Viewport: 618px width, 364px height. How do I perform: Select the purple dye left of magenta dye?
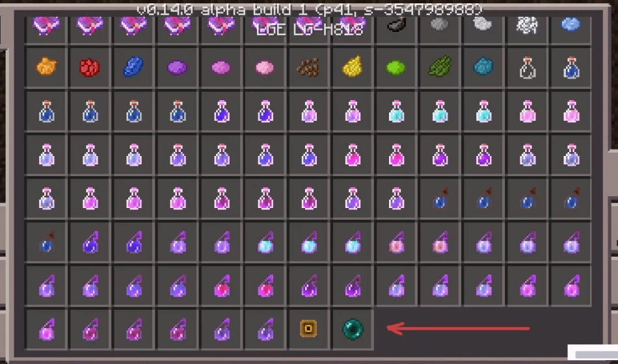[178, 68]
